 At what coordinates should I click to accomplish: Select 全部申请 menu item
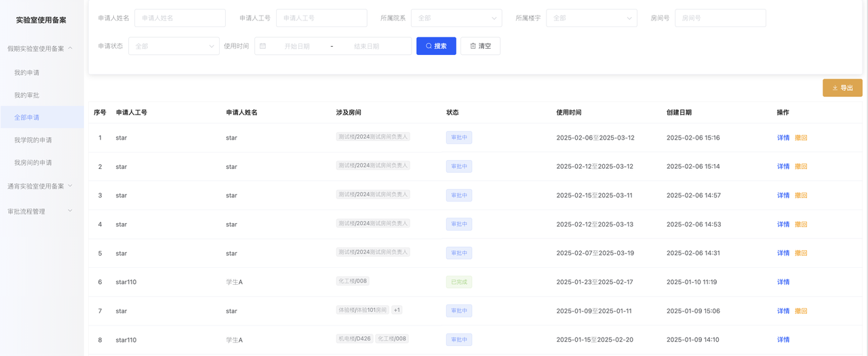coord(41,117)
